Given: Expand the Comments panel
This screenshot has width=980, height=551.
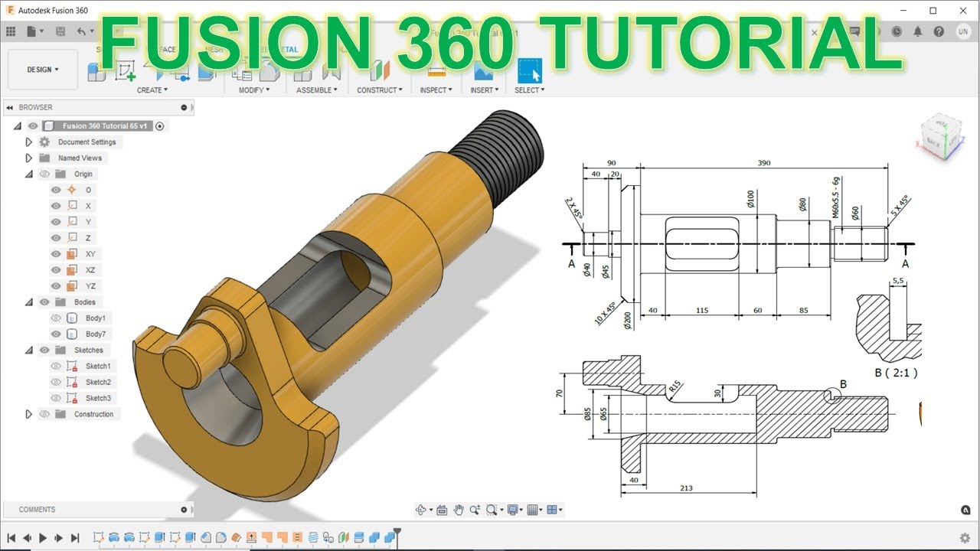Looking at the screenshot, I should (184, 510).
